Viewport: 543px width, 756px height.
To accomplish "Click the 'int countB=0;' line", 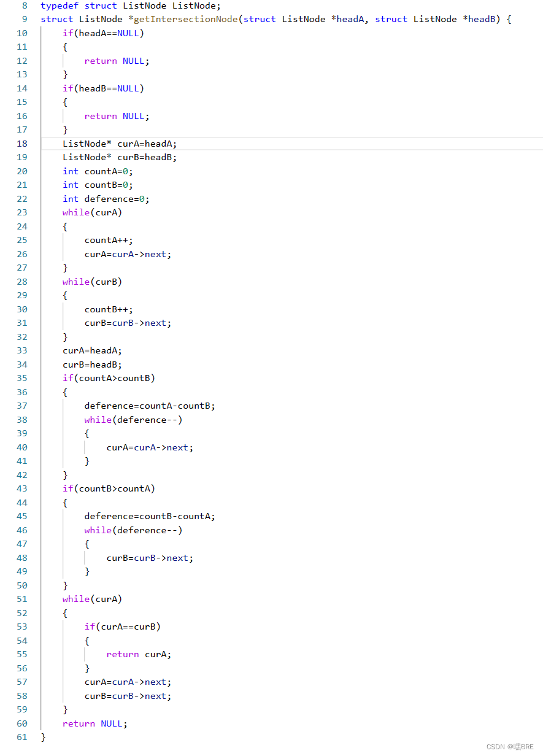I will click(98, 185).
